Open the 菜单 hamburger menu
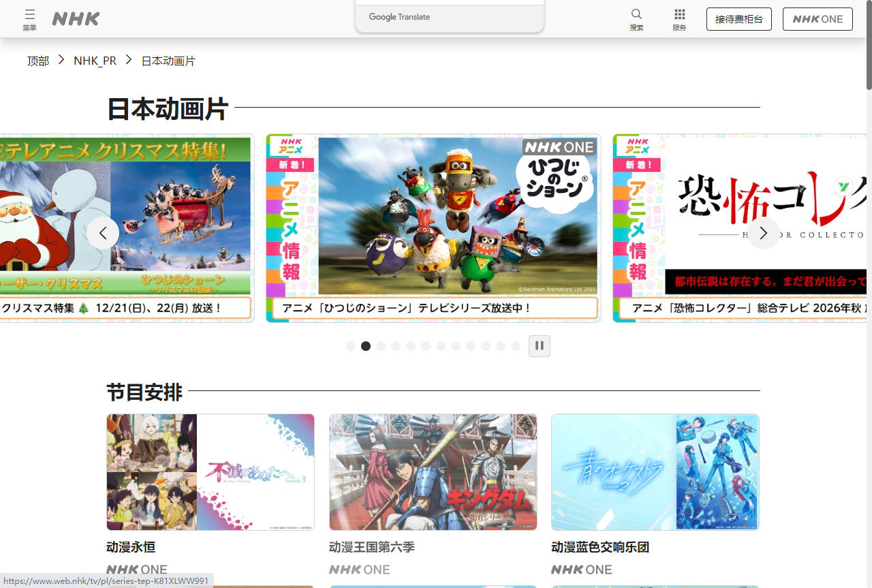 (29, 18)
